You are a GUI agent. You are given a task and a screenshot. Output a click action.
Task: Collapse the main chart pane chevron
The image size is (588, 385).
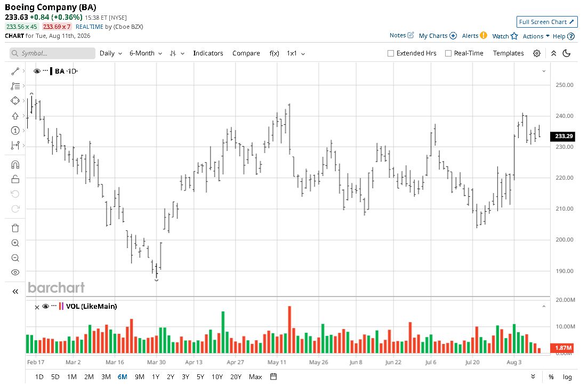544,71
